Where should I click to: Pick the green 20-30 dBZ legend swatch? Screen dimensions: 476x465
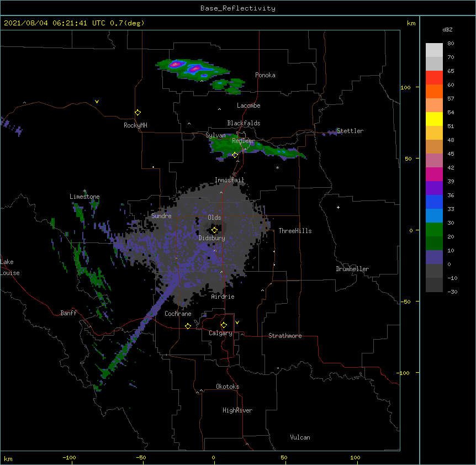coord(434,230)
